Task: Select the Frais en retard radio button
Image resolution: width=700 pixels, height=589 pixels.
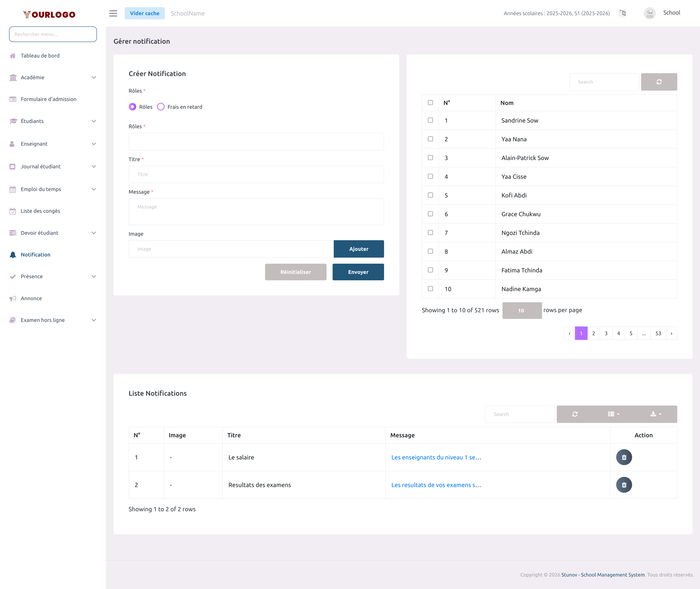Action: 161,107
